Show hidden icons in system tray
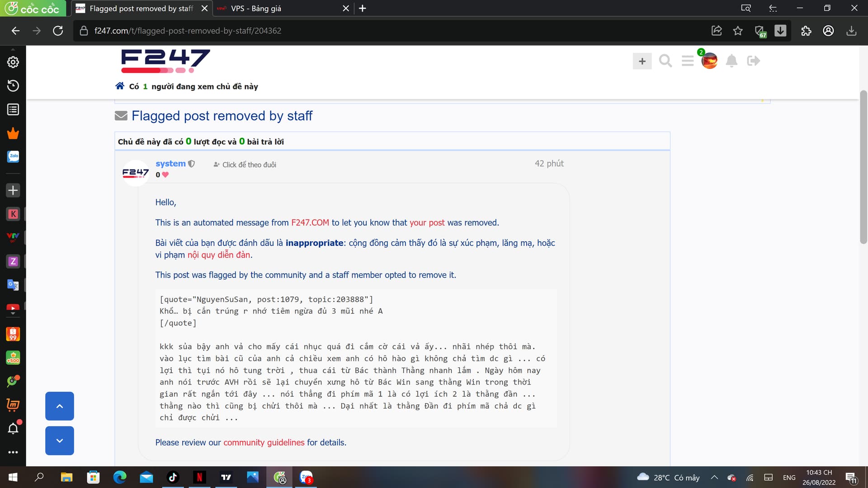 tap(714, 477)
